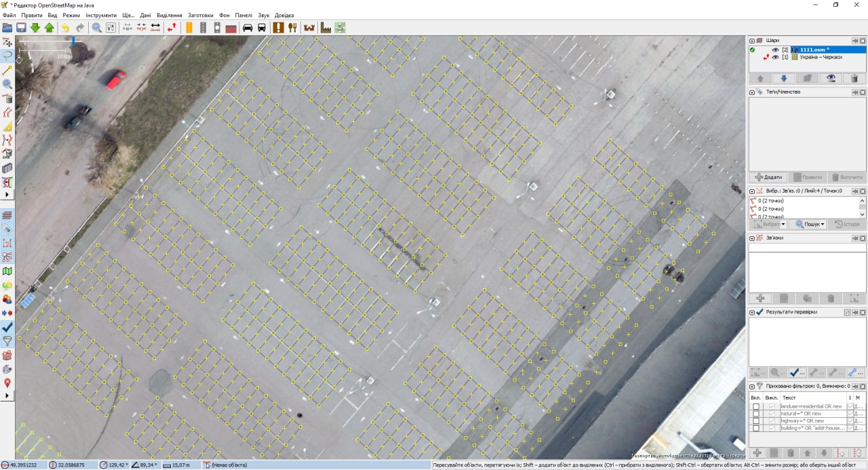
Task: Collapse the selection (Вибр.) panel
Action: click(x=752, y=191)
